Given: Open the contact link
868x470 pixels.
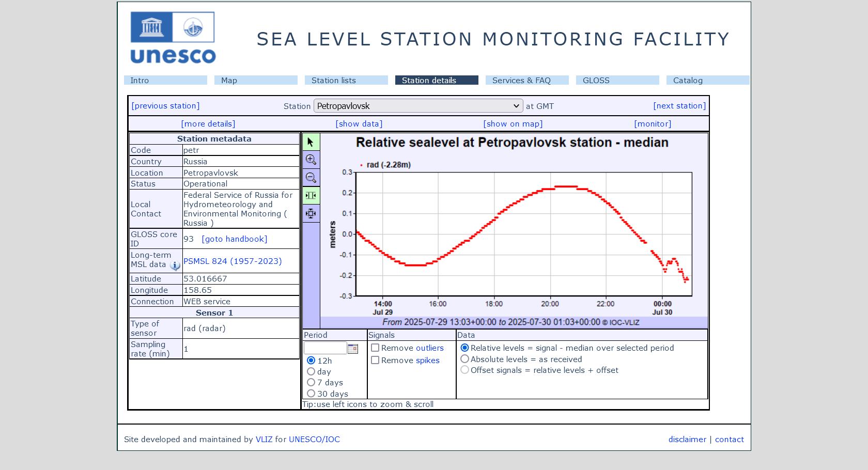Looking at the screenshot, I should pyautogui.click(x=730, y=440).
